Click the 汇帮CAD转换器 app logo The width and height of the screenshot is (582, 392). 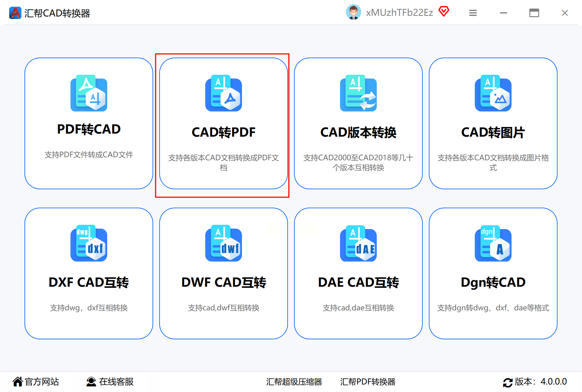coord(15,13)
